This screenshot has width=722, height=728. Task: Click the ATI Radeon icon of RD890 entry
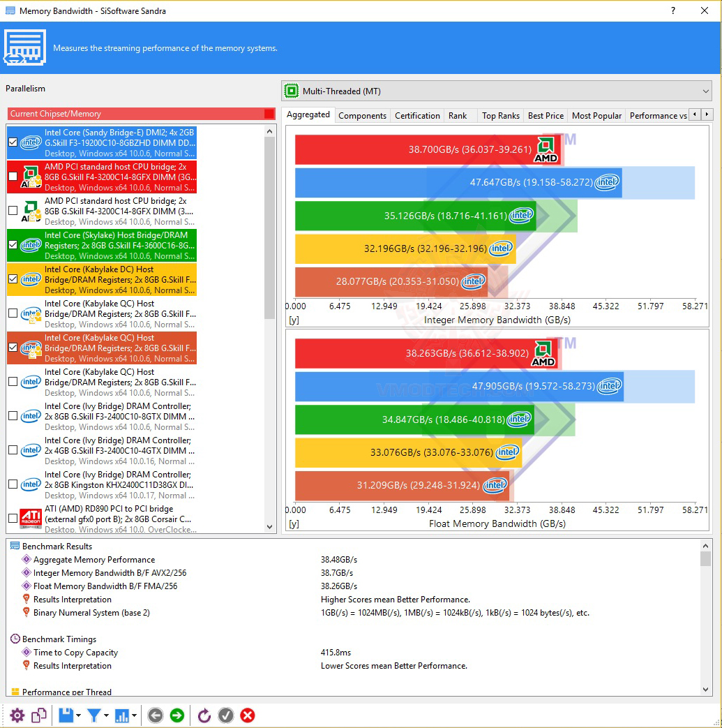31,519
